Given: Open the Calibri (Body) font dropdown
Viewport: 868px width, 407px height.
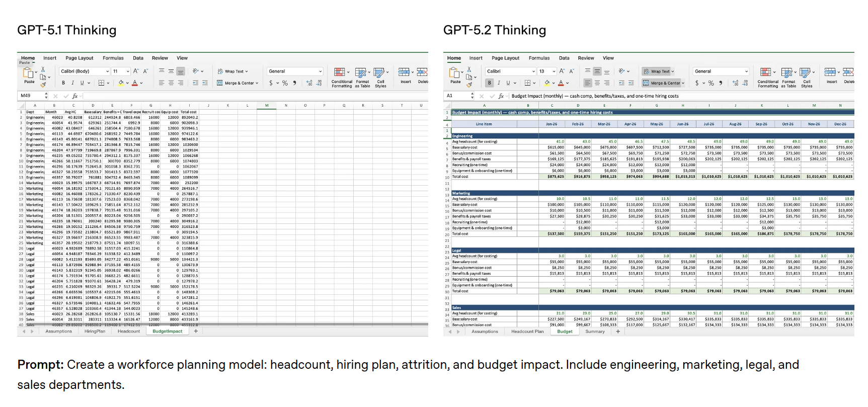Looking at the screenshot, I should click(84, 71).
